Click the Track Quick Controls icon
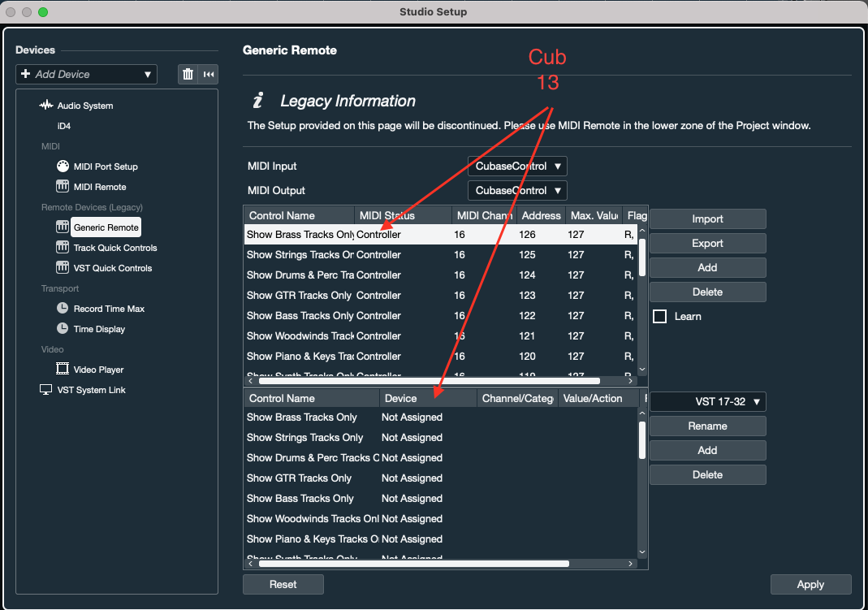The height and width of the screenshot is (610, 868). click(63, 248)
